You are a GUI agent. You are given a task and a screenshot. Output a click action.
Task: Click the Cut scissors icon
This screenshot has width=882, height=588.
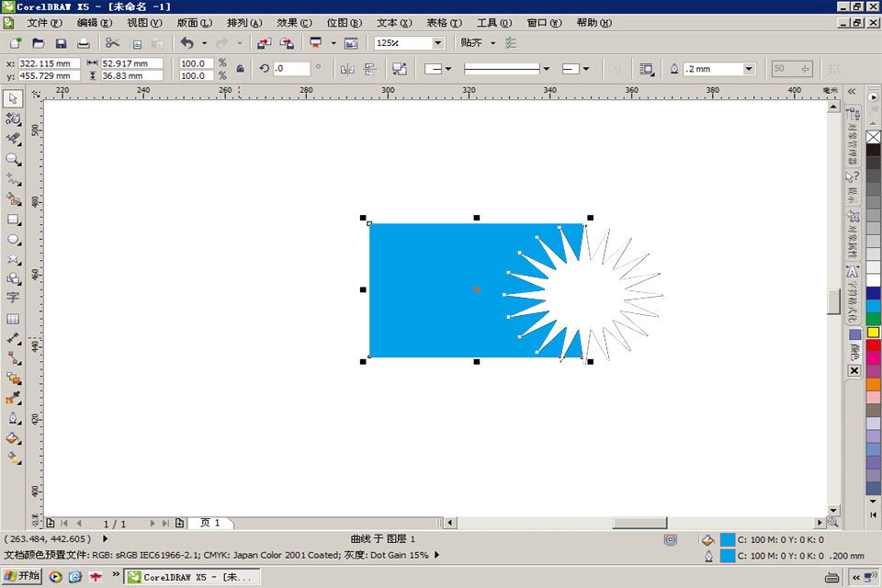[x=112, y=43]
